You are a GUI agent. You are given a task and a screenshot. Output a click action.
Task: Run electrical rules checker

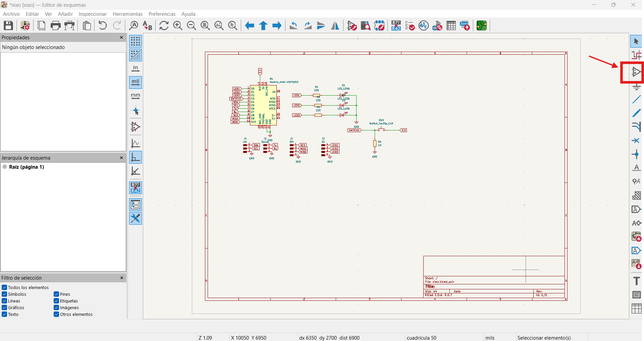point(410,25)
